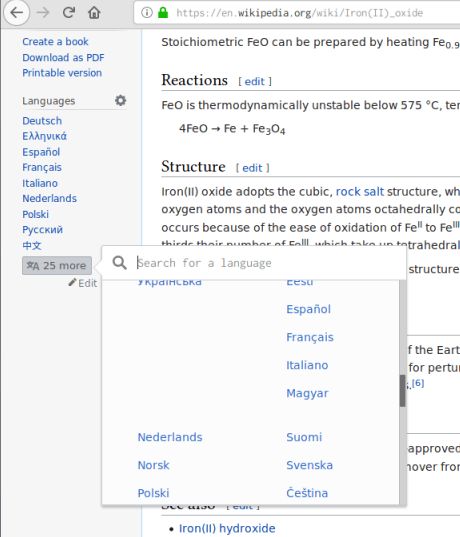The image size is (460, 537).
Task: Choose Čeština in the language popup
Action: click(x=307, y=494)
